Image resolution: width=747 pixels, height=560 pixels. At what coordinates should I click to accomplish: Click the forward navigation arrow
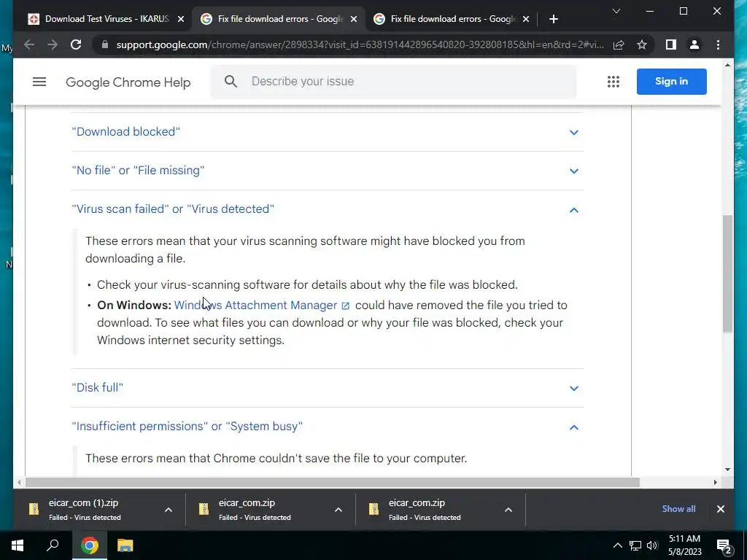pyautogui.click(x=53, y=44)
